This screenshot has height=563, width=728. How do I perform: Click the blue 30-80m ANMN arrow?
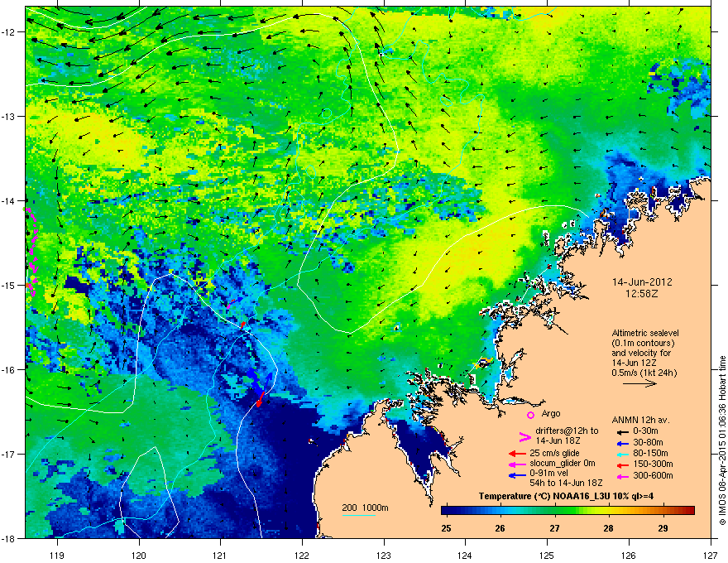[622, 443]
